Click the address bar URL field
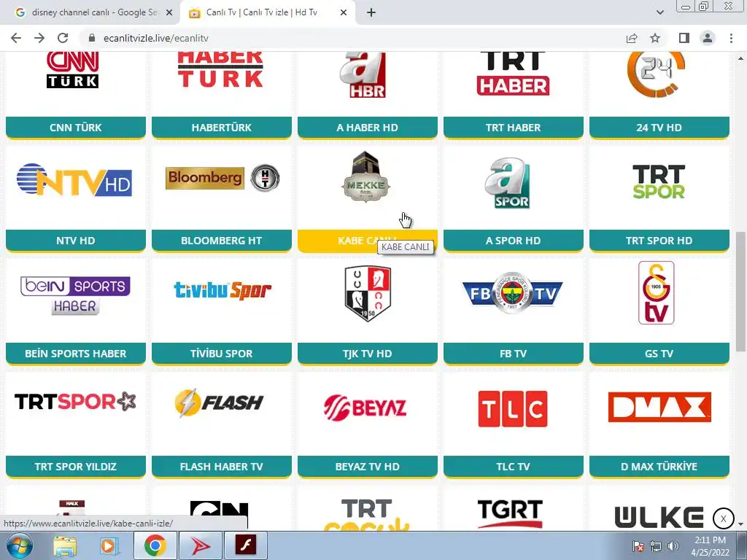This screenshot has height=560, width=747. click(x=352, y=38)
